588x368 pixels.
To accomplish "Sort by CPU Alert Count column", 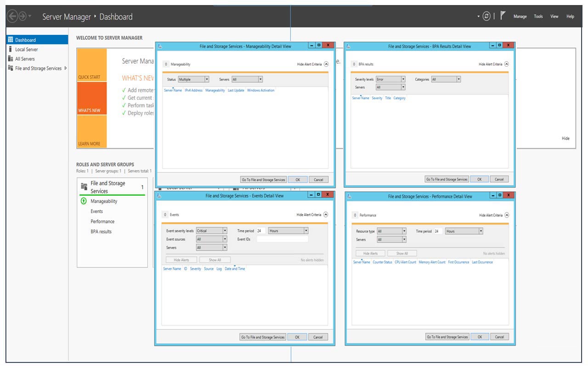I will (x=405, y=262).
